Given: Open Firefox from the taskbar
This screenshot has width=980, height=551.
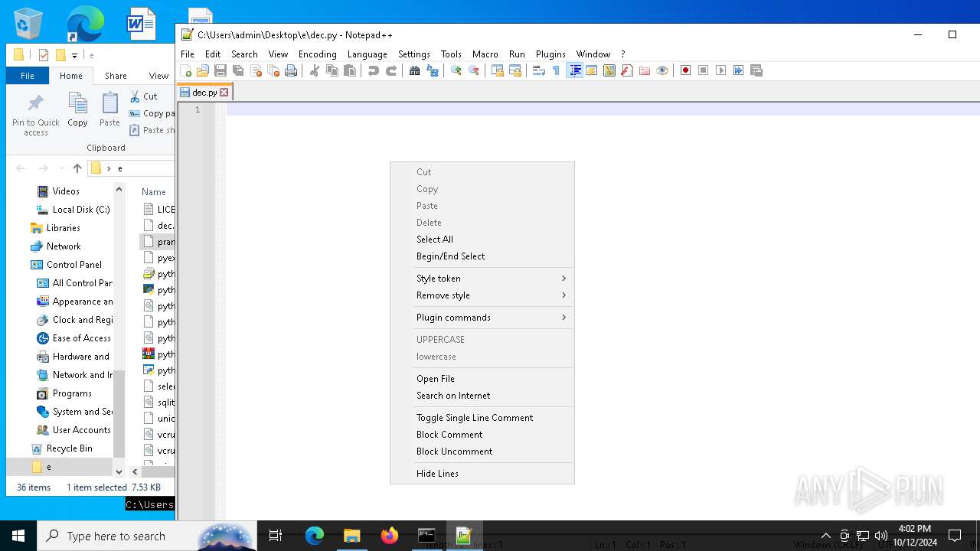Looking at the screenshot, I should point(390,536).
